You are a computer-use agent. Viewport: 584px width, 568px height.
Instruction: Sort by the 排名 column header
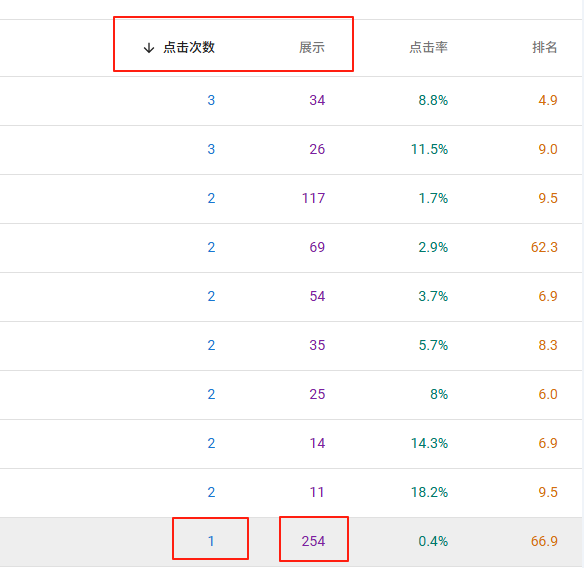coord(545,47)
